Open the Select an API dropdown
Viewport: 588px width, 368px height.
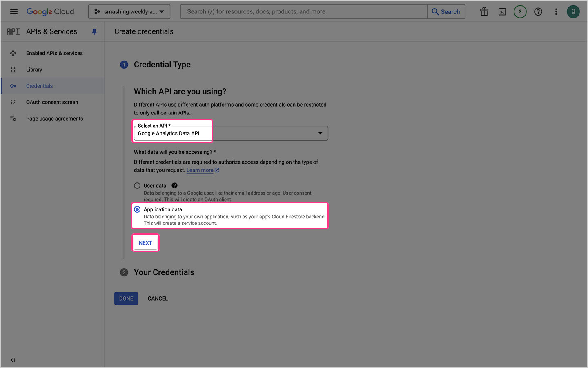(x=320, y=133)
